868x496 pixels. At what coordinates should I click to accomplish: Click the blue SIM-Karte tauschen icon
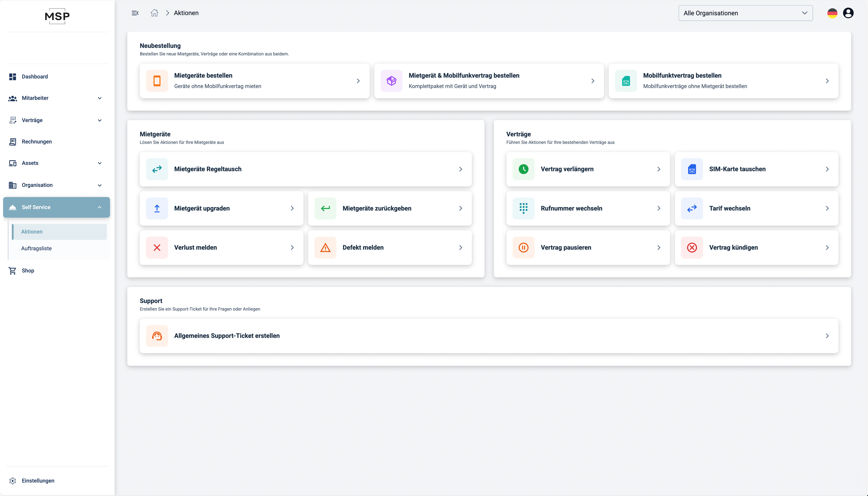(x=692, y=169)
